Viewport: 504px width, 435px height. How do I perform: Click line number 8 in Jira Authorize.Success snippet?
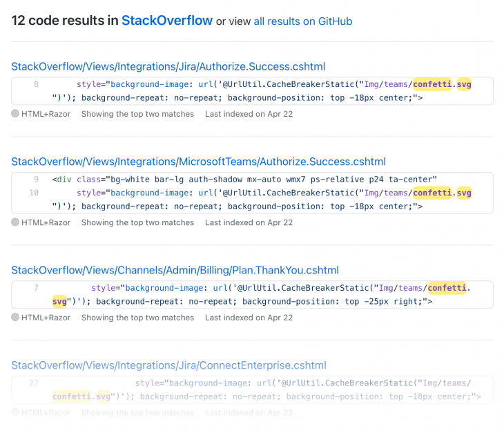(x=36, y=84)
